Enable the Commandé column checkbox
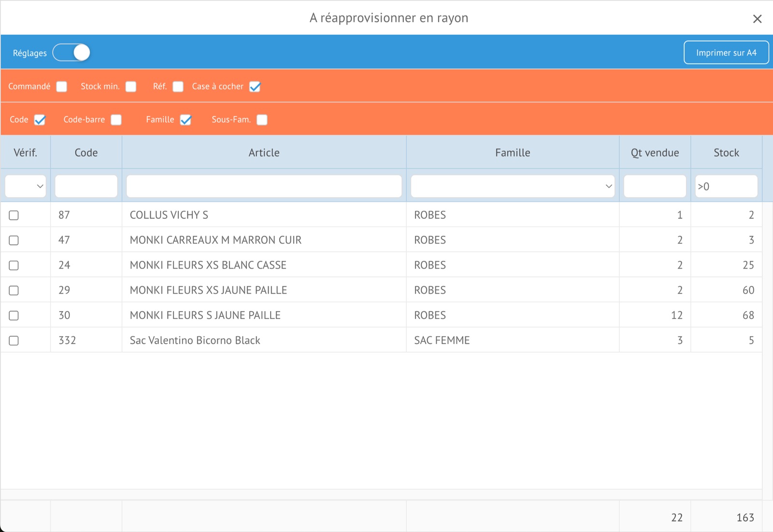This screenshot has width=773, height=532. [61, 86]
